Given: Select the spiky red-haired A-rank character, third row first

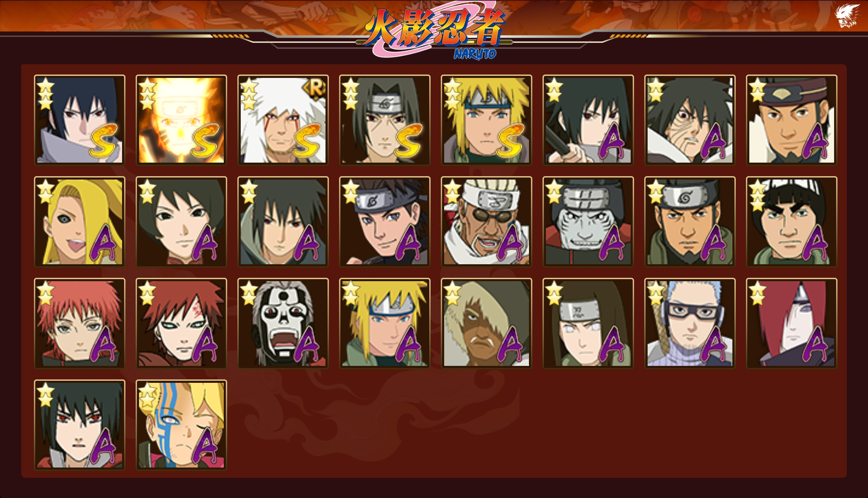Looking at the screenshot, I should click(79, 323).
